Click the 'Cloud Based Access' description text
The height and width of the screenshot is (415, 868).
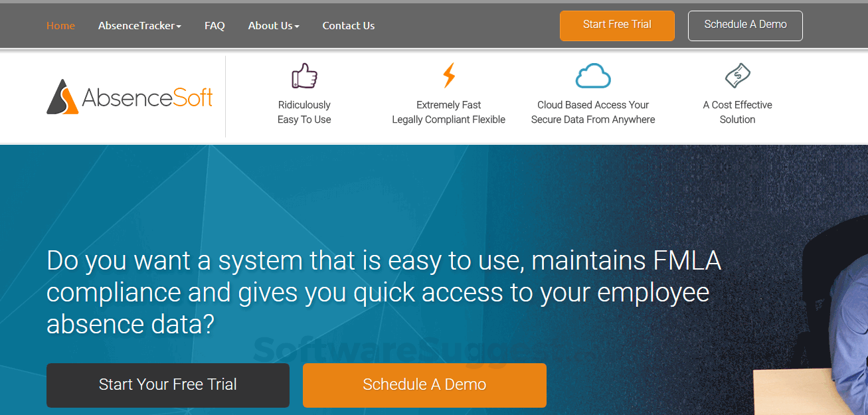point(592,112)
